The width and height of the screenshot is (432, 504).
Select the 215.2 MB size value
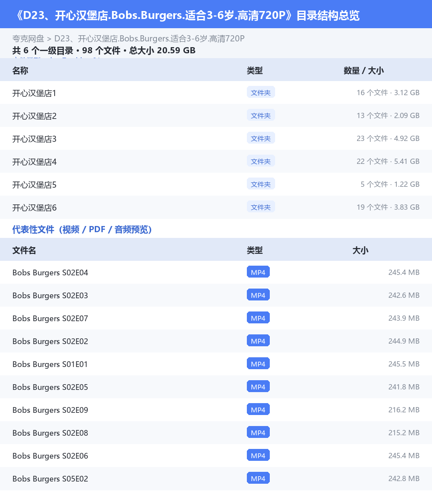[404, 433]
